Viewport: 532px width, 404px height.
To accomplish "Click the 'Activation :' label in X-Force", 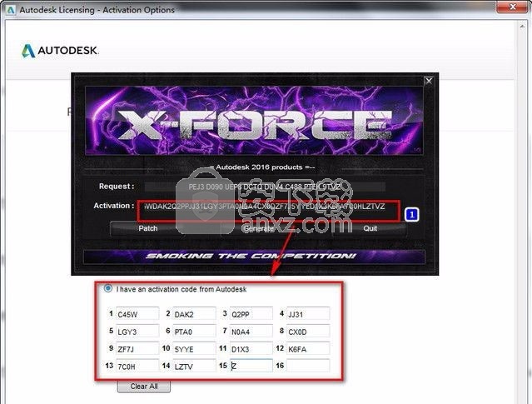I will click(x=114, y=206).
